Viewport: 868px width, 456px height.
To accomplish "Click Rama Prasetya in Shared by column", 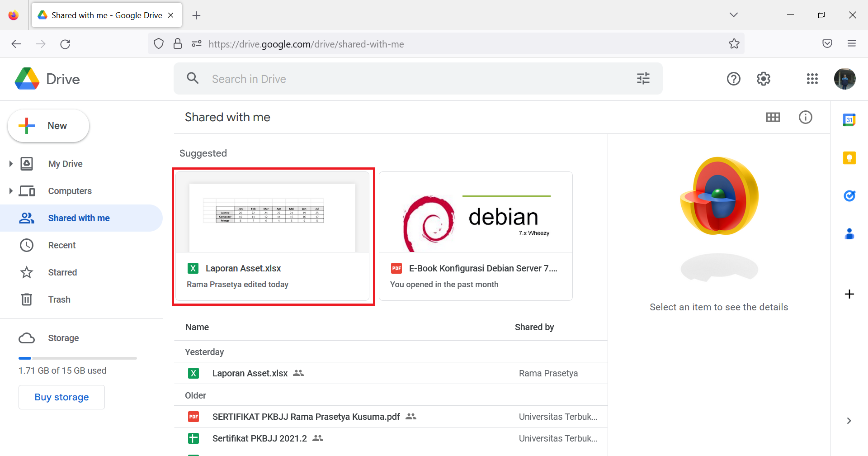I will [x=548, y=373].
